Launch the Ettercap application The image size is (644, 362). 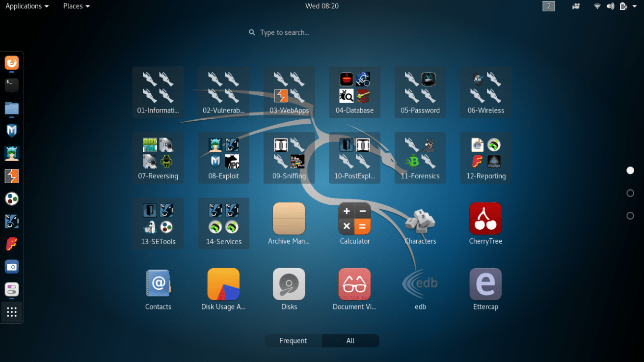point(485,284)
